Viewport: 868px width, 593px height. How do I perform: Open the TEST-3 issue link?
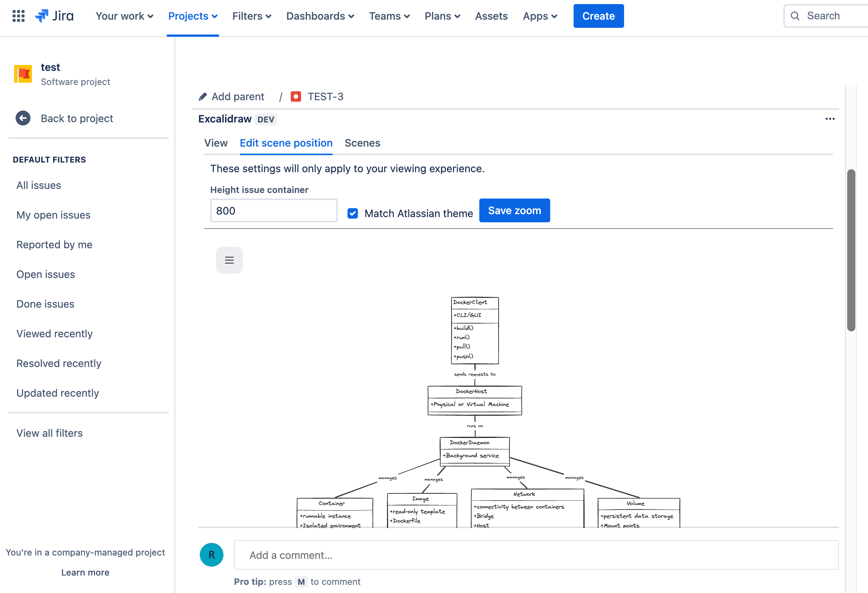[325, 97]
